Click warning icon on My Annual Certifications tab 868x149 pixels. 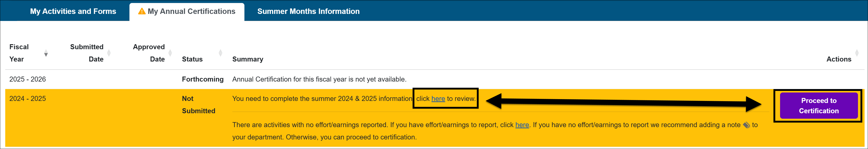(x=142, y=11)
